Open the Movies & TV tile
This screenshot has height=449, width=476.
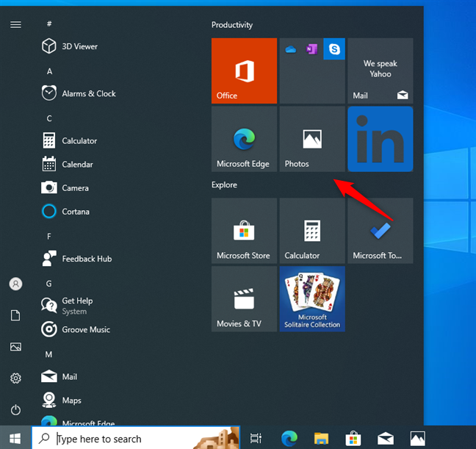pos(244,298)
